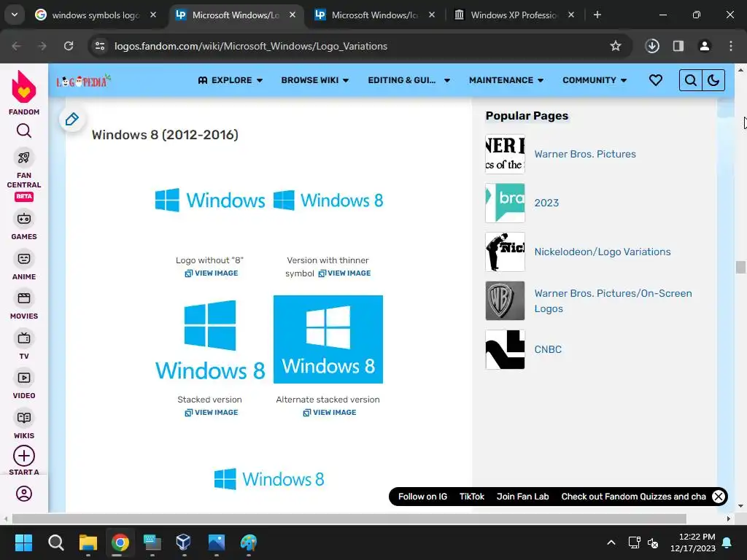Open the Windows Start button
Image resolution: width=747 pixels, height=560 pixels.
pyautogui.click(x=23, y=542)
